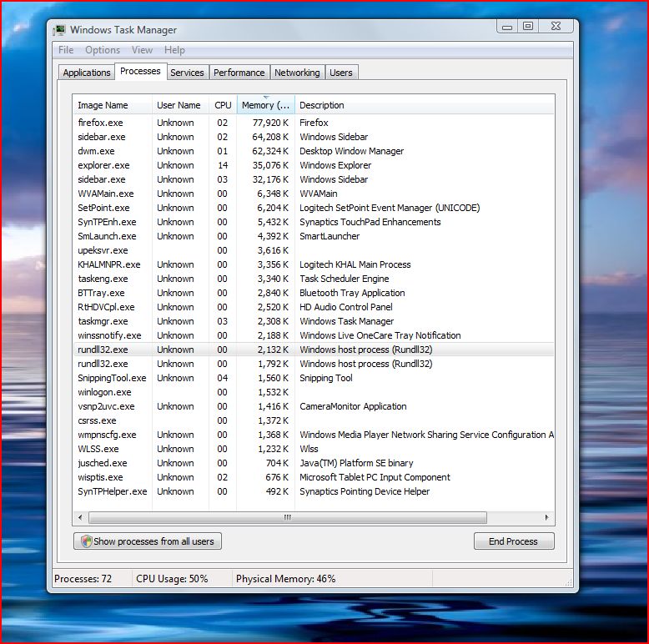Click Show processes from all users button
Image resolution: width=649 pixels, height=644 pixels.
click(148, 541)
